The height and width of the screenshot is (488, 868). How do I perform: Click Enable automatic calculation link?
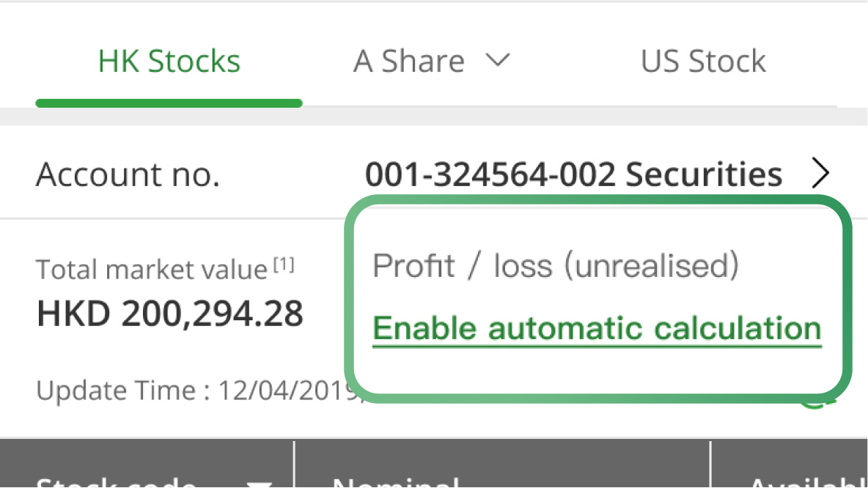click(x=597, y=329)
